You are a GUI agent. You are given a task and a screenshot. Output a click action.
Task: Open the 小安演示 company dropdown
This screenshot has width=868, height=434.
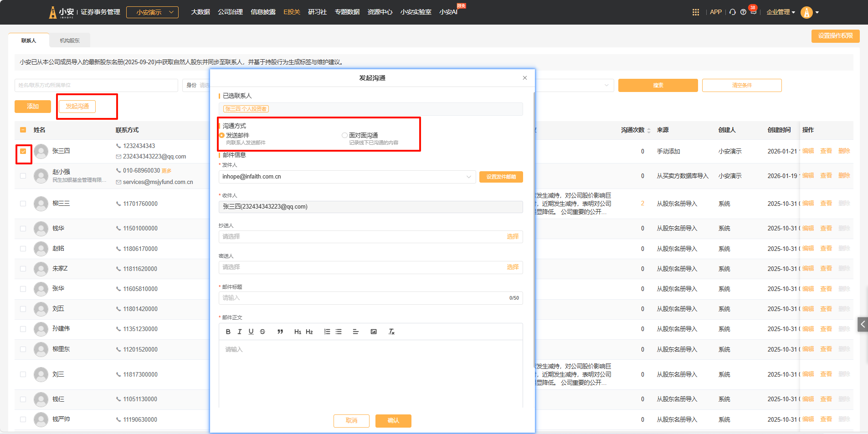click(152, 12)
